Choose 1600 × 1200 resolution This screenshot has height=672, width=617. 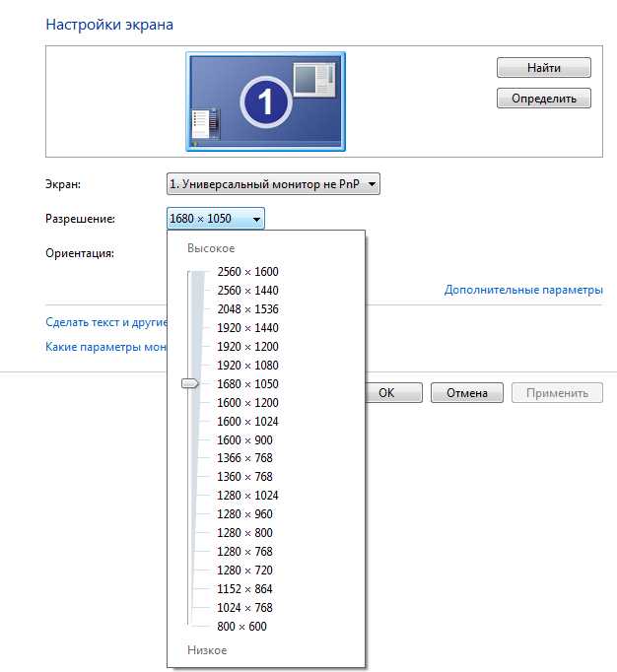click(x=247, y=403)
